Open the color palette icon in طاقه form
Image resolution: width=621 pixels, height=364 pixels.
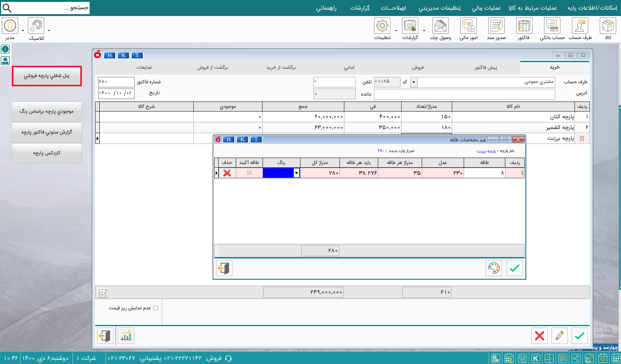493,268
